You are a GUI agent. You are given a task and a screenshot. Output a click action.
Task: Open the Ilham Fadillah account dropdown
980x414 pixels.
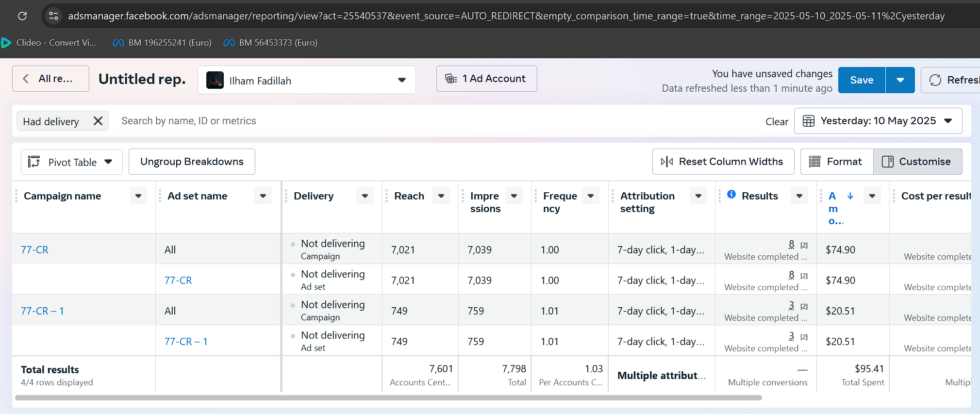(x=306, y=80)
